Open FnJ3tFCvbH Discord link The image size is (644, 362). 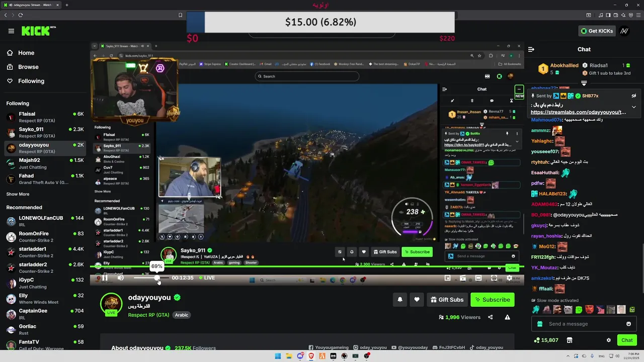click(x=448, y=347)
